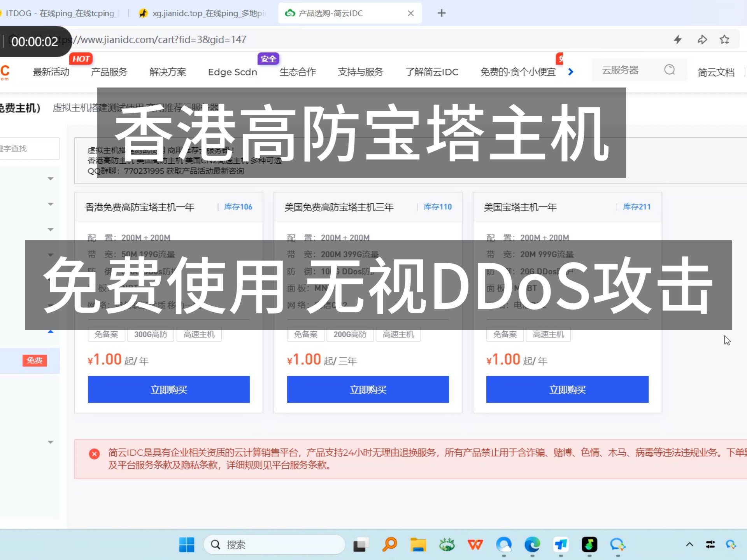Click the blue next arrow in the nav bar
The width and height of the screenshot is (747, 560).
[x=571, y=72]
